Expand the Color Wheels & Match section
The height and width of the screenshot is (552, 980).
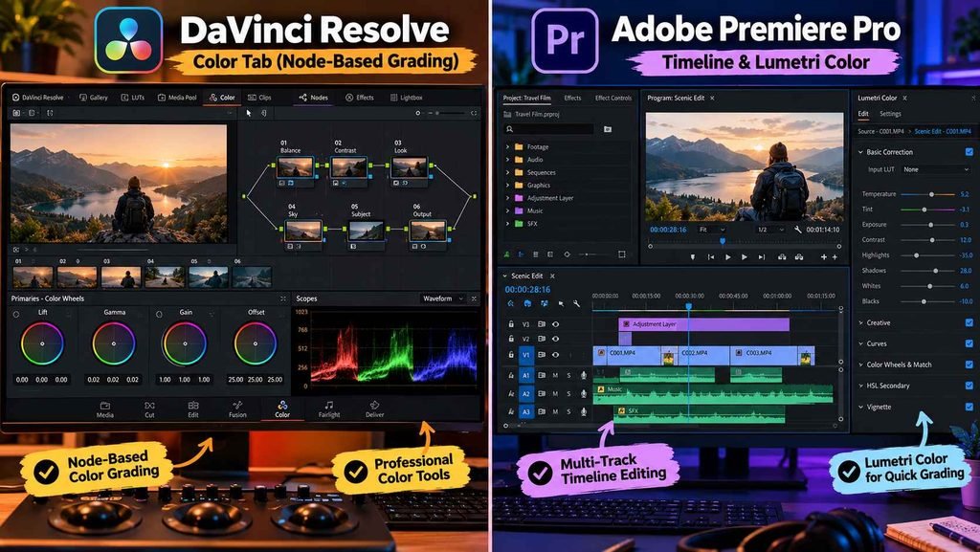tap(860, 364)
